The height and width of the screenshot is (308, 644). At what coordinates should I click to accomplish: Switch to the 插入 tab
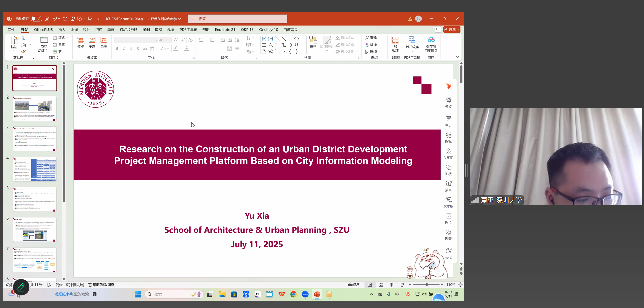[62, 30]
